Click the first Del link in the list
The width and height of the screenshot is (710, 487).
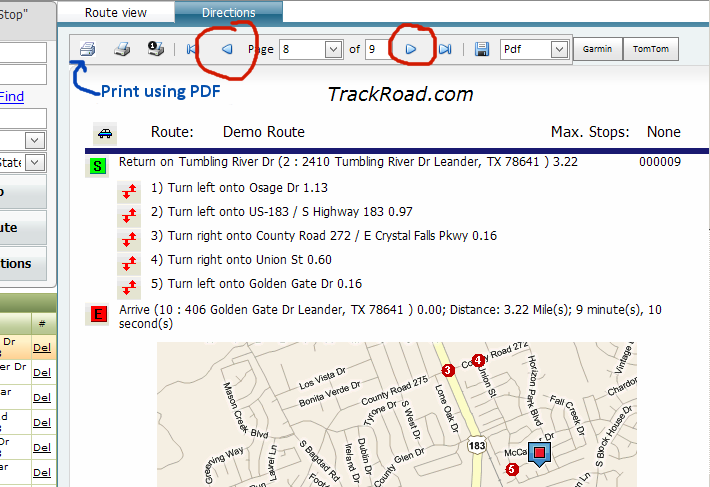[x=42, y=348]
